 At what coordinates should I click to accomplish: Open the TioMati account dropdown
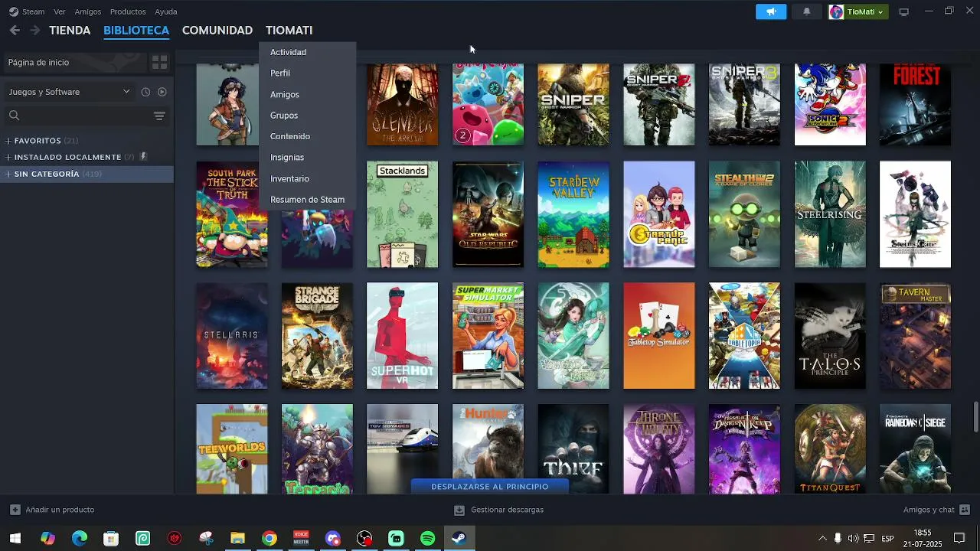(x=858, y=11)
